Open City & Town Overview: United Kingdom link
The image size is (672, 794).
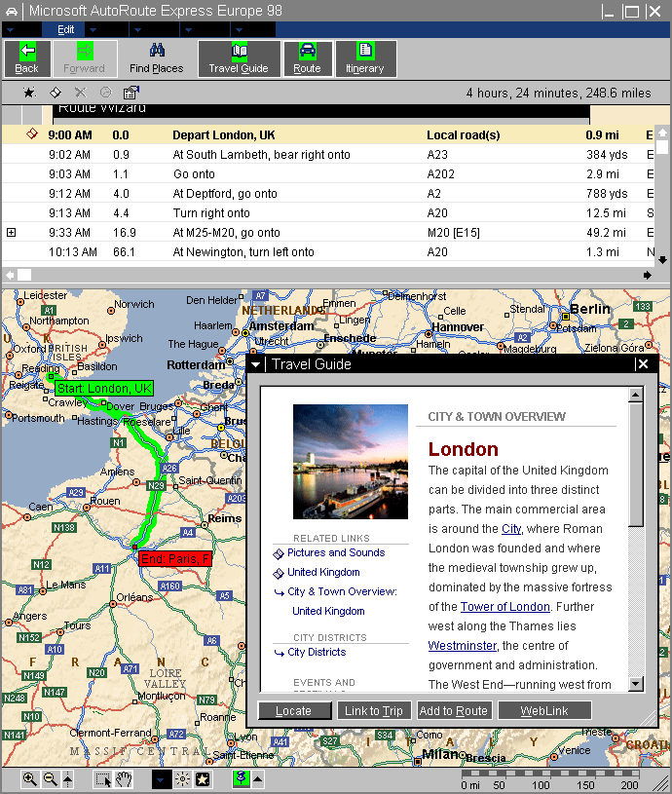pyautogui.click(x=342, y=601)
